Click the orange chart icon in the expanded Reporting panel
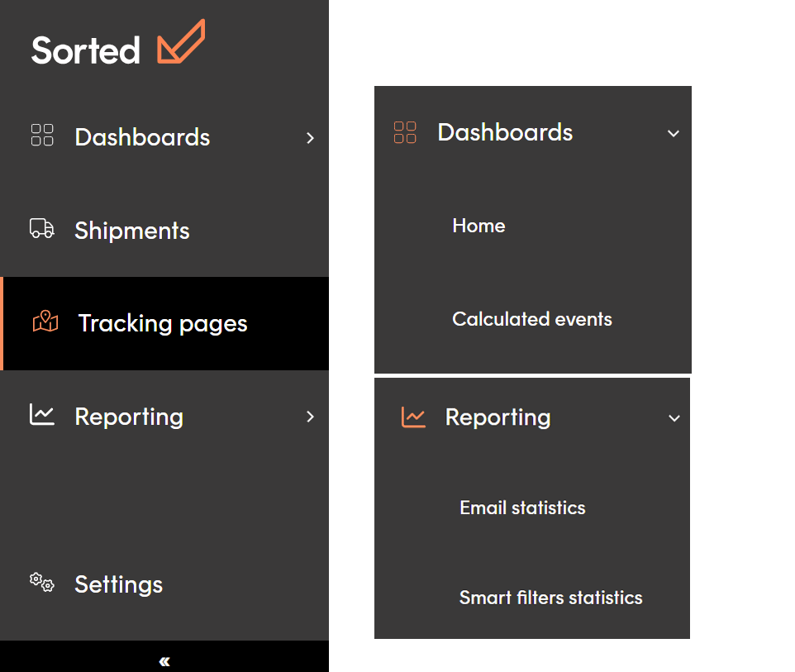The image size is (795, 672). [413, 417]
